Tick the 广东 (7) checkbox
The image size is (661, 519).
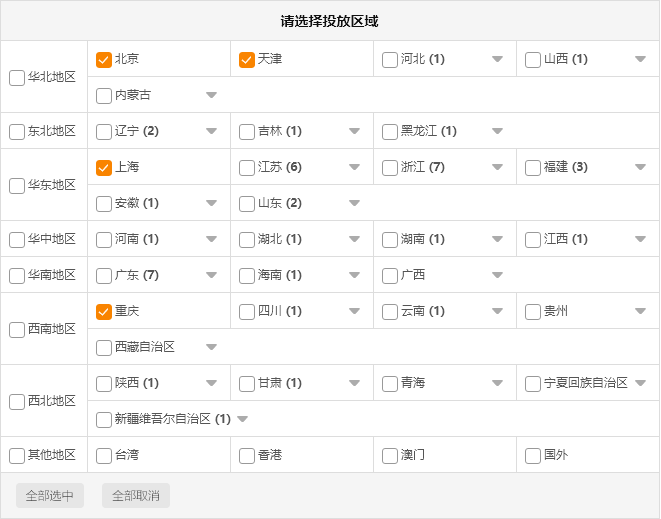[x=104, y=276]
